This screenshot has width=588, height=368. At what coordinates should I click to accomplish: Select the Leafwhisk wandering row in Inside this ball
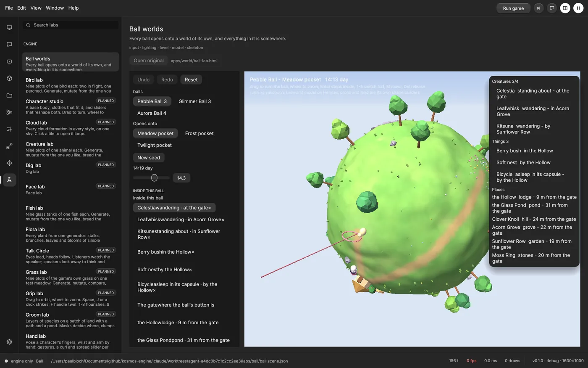[181, 220]
